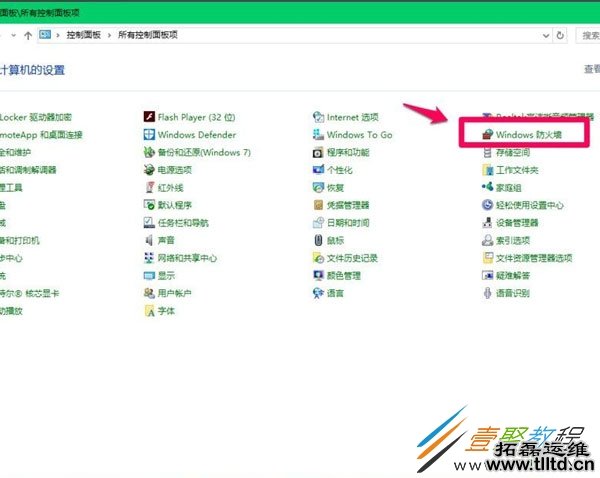Image resolution: width=600 pixels, height=478 pixels.
Task: Open 轻松使用设置中心 link
Action: pyautogui.click(x=530, y=205)
